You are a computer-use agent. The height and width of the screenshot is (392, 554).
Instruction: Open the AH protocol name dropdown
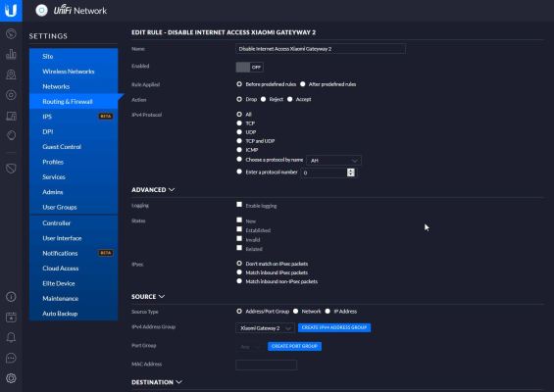click(334, 161)
